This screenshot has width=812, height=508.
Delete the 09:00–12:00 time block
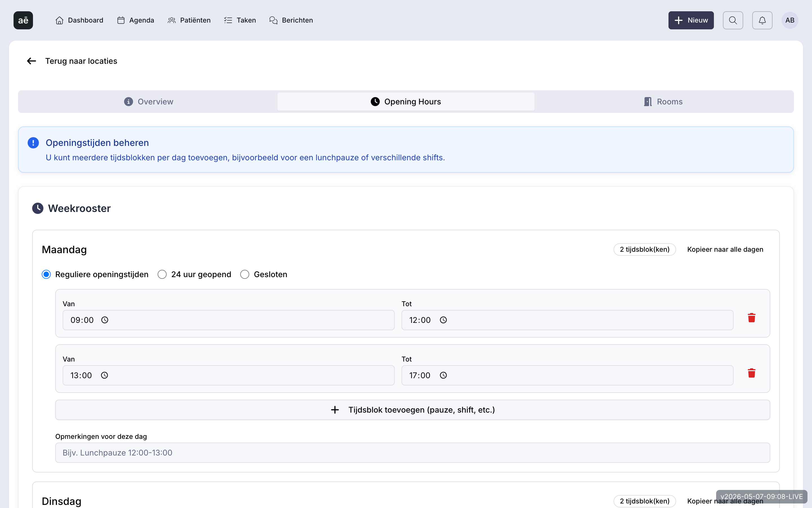752,318
